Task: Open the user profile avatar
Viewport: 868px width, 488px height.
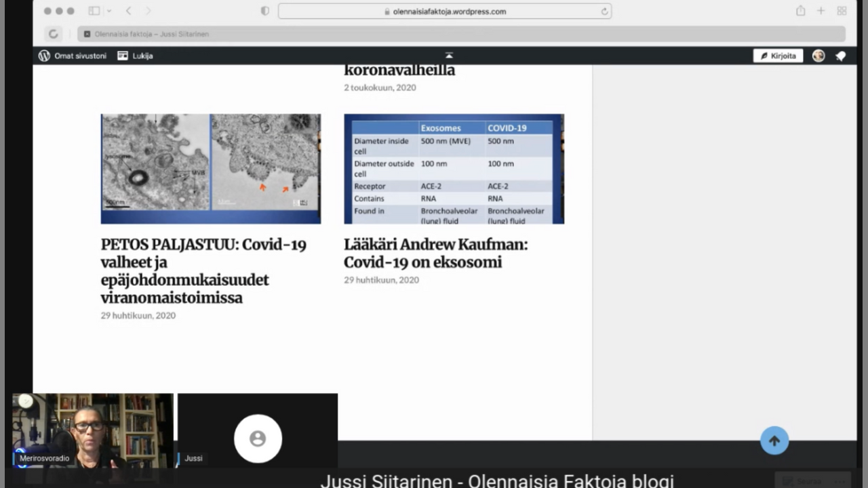Action: coord(818,56)
